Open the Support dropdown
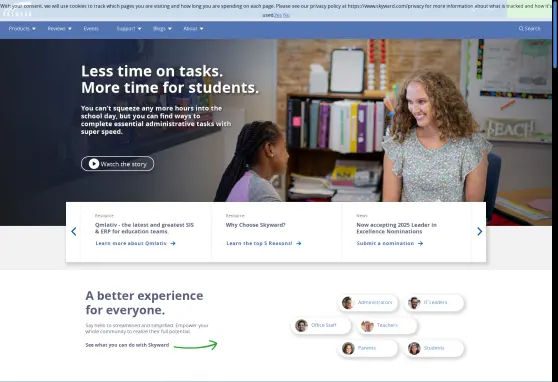The width and height of the screenshot is (558, 382). point(128,28)
